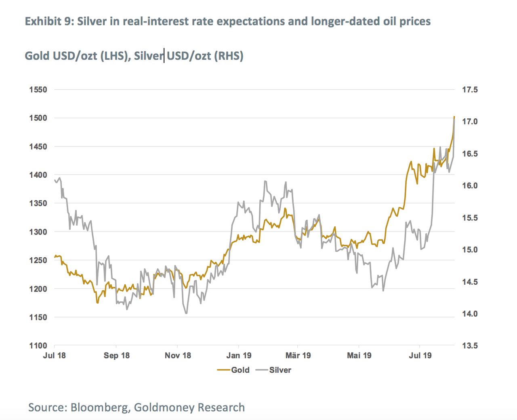Select the Silver legend label
The image size is (517, 420).
pyautogui.click(x=280, y=370)
